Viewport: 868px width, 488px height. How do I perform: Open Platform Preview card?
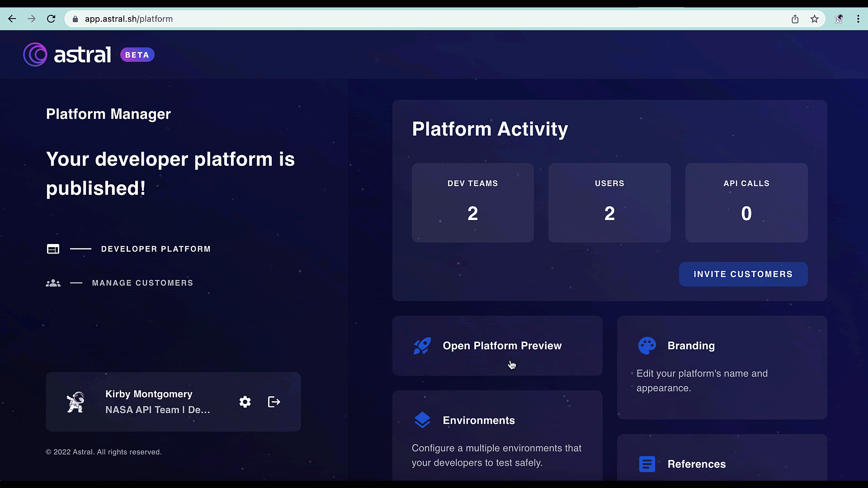coord(497,346)
